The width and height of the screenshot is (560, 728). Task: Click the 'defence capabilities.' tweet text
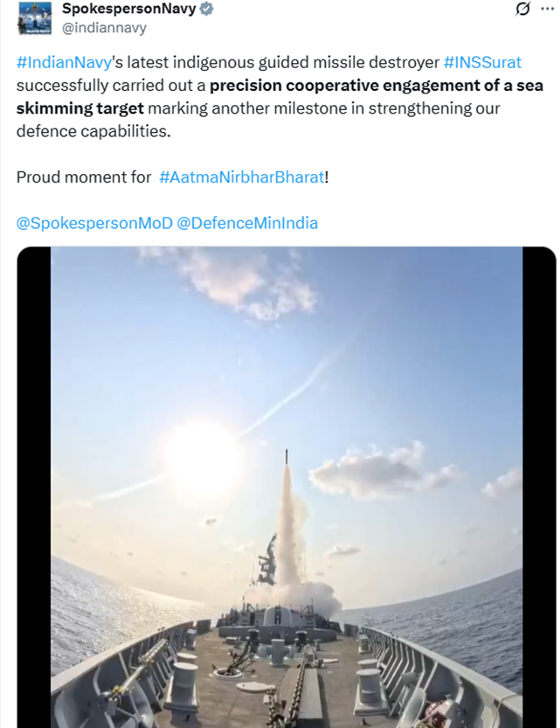pyautogui.click(x=93, y=131)
